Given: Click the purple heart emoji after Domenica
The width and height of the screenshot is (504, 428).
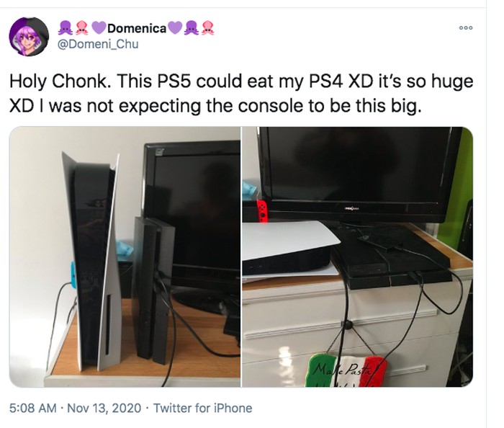Looking at the screenshot, I should (175, 28).
